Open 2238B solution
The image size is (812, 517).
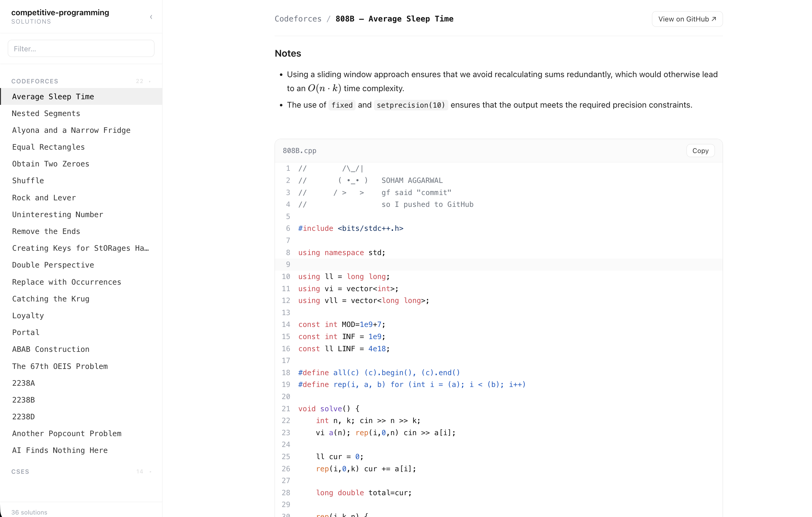click(x=81, y=400)
